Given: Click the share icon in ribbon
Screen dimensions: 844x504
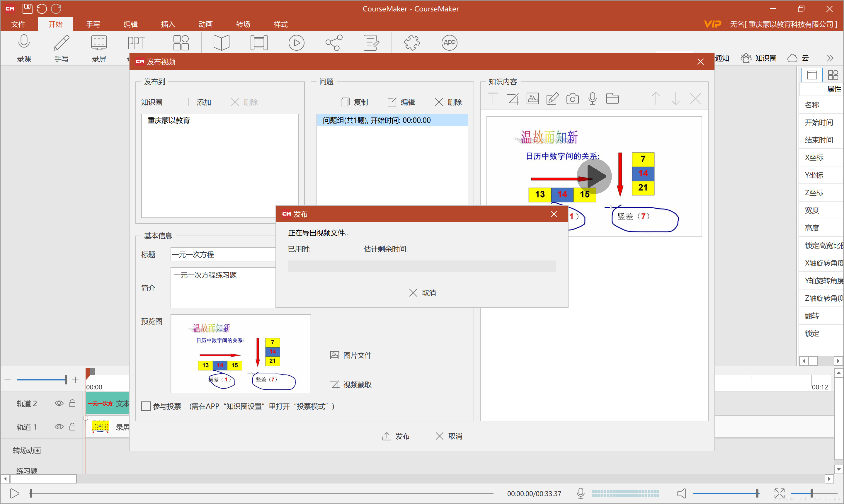Looking at the screenshot, I should pyautogui.click(x=333, y=43).
